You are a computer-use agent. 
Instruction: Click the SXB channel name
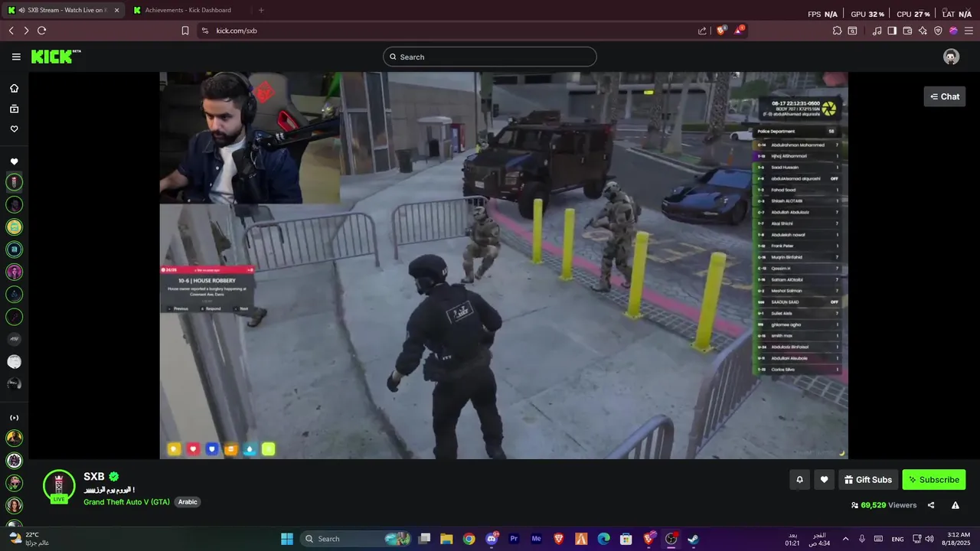point(94,477)
